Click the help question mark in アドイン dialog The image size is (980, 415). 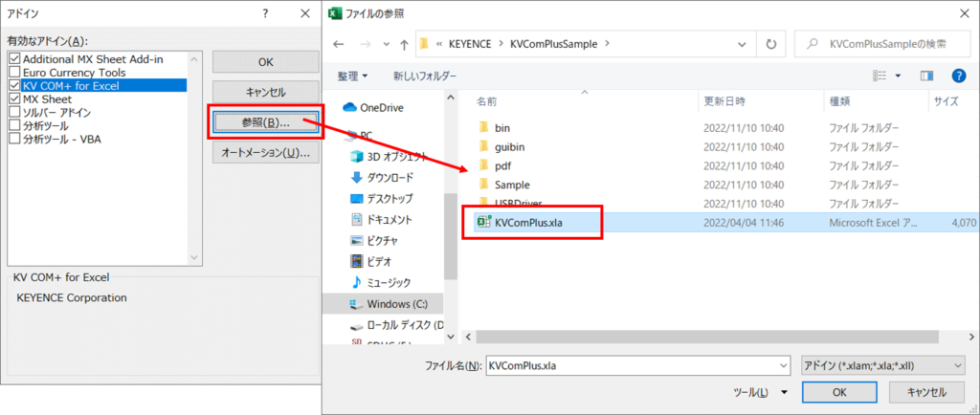266,13
